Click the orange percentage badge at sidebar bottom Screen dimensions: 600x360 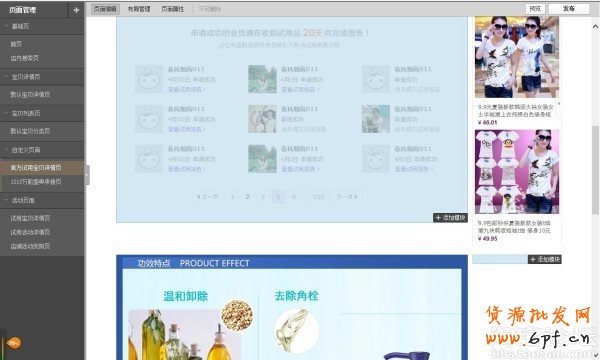tap(14, 343)
